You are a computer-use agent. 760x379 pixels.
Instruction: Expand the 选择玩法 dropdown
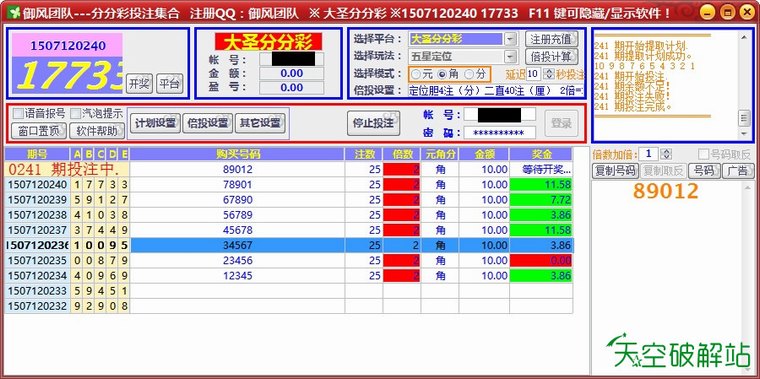(511, 57)
